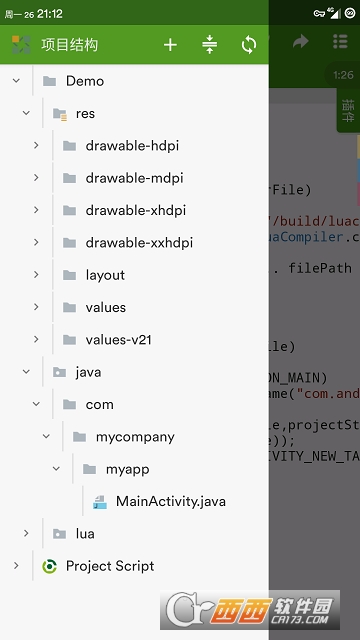
Task: Expand the drawable-xhdpi folder chevron
Action: click(36, 210)
